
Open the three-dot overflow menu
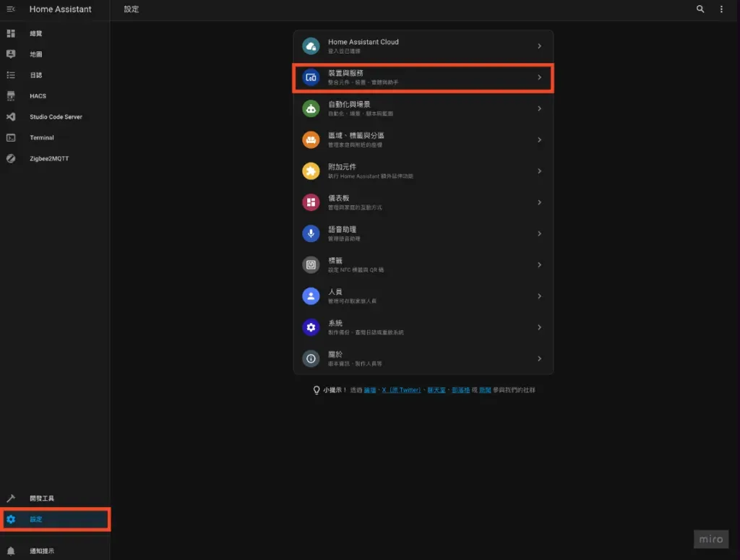[x=720, y=9]
